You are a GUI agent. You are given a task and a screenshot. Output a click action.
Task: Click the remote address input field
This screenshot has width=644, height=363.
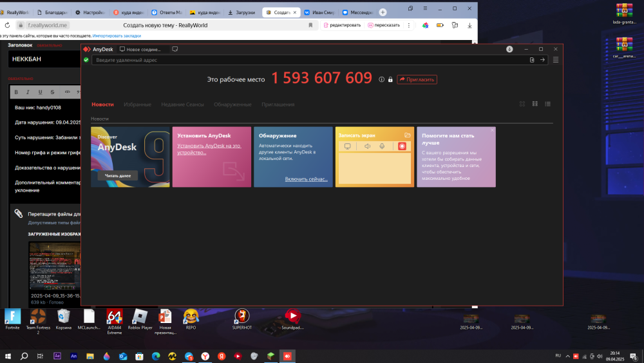310,60
